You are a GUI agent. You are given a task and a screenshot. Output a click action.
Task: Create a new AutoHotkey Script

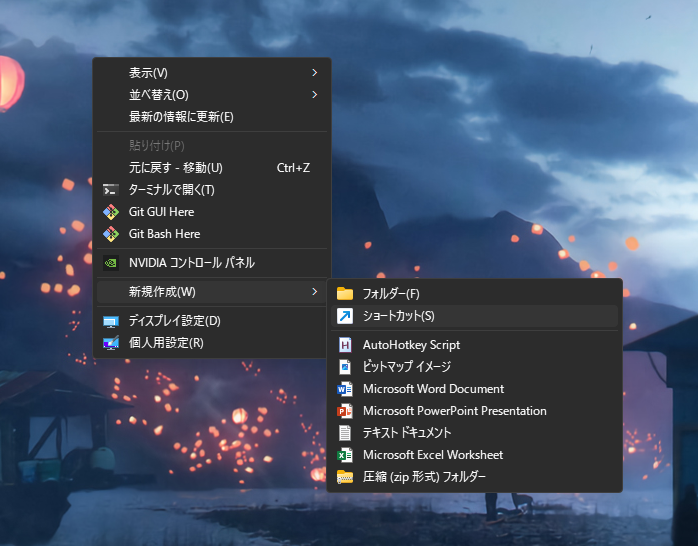click(x=475, y=345)
